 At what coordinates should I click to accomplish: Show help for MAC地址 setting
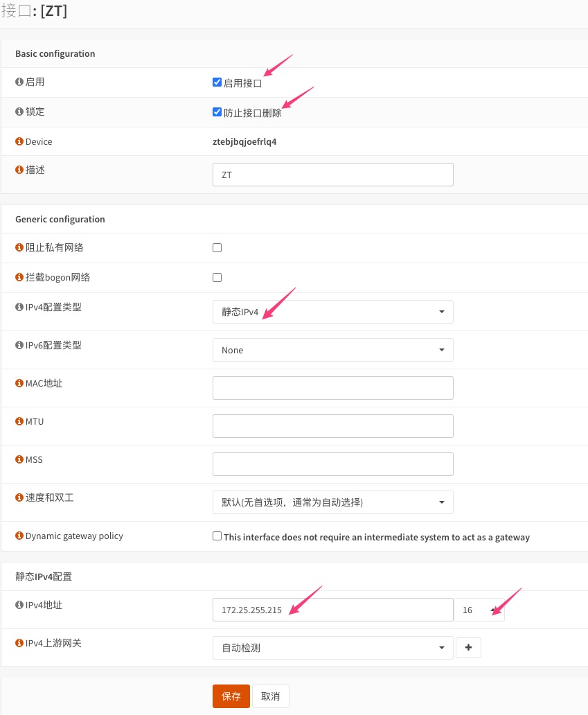19,384
